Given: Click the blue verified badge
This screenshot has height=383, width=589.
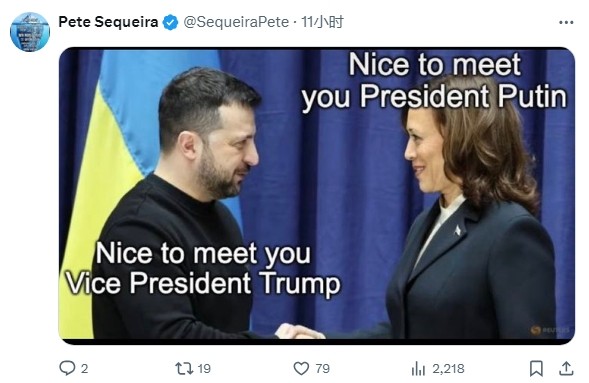Looking at the screenshot, I should pyautogui.click(x=170, y=23).
